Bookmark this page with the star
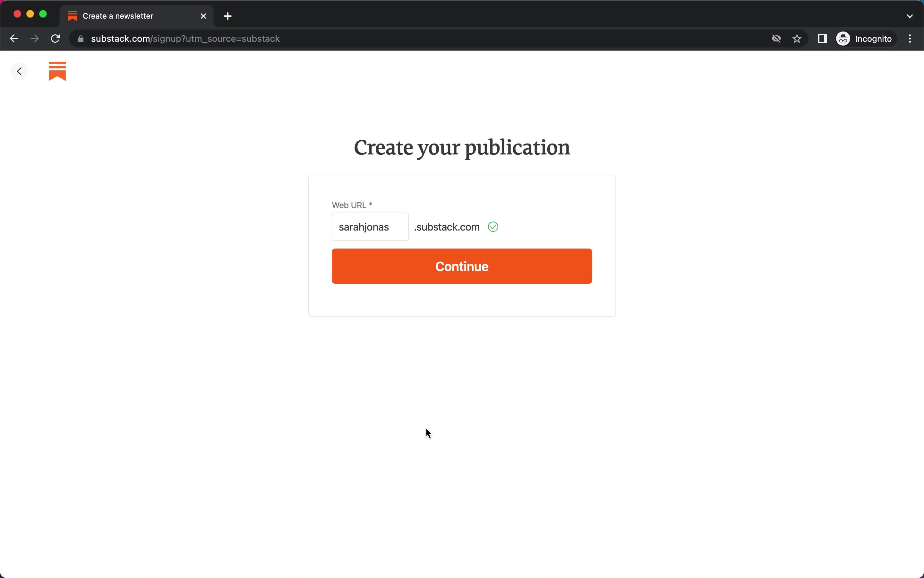924x578 pixels. [x=797, y=39]
